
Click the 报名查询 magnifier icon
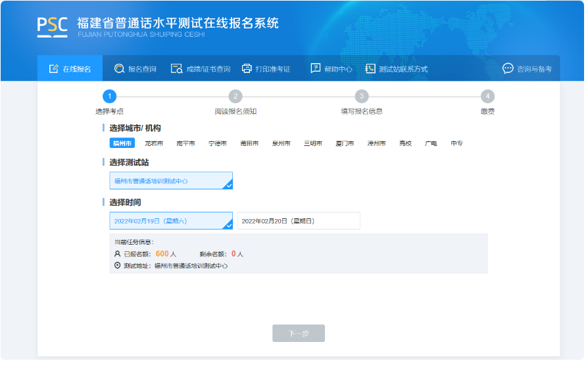[x=119, y=68]
